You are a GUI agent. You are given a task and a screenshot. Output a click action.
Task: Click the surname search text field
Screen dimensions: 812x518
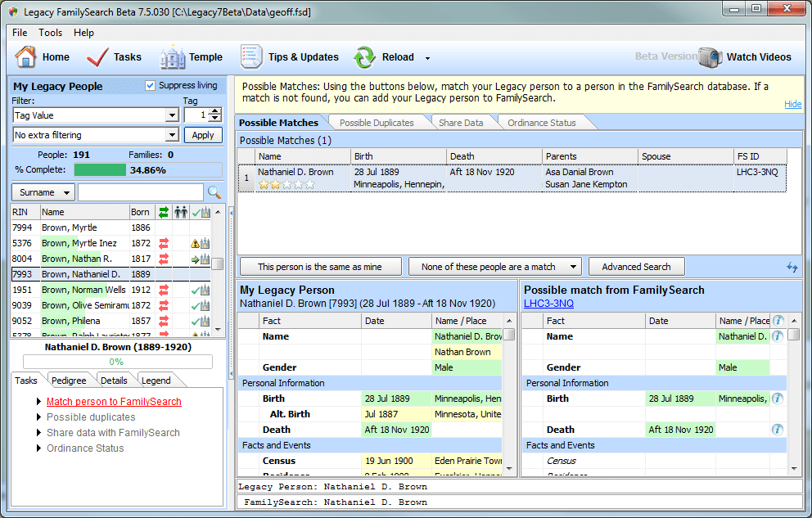141,192
